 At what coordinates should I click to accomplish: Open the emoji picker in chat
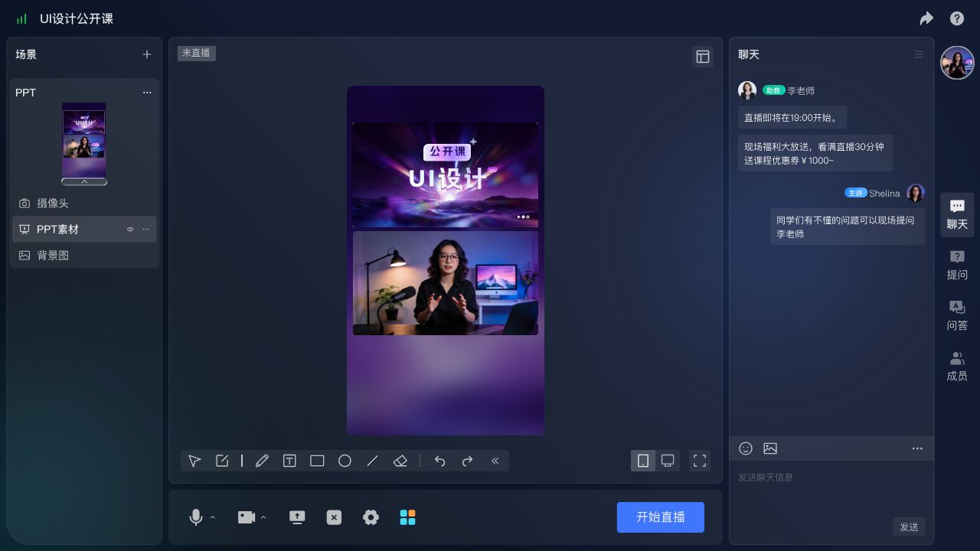746,448
